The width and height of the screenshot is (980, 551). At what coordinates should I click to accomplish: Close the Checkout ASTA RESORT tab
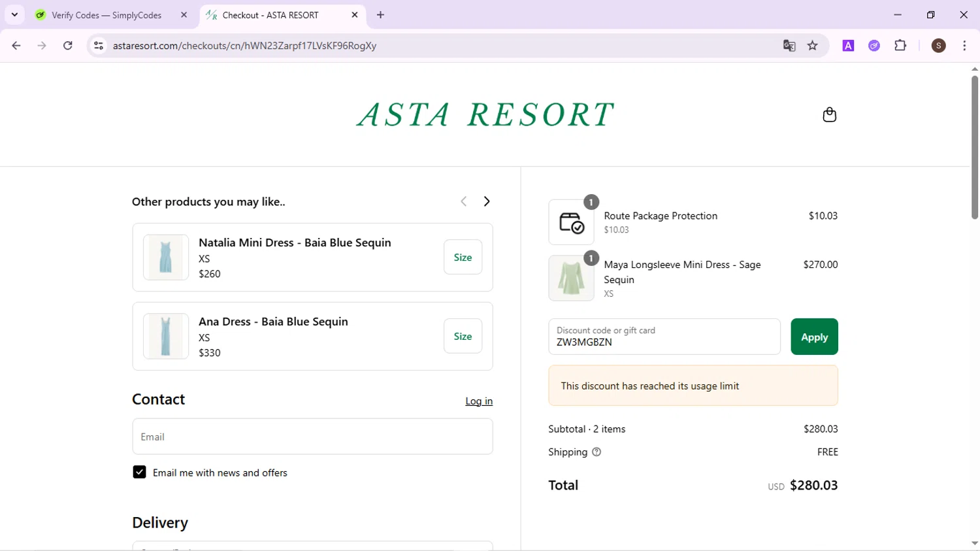[x=355, y=15]
